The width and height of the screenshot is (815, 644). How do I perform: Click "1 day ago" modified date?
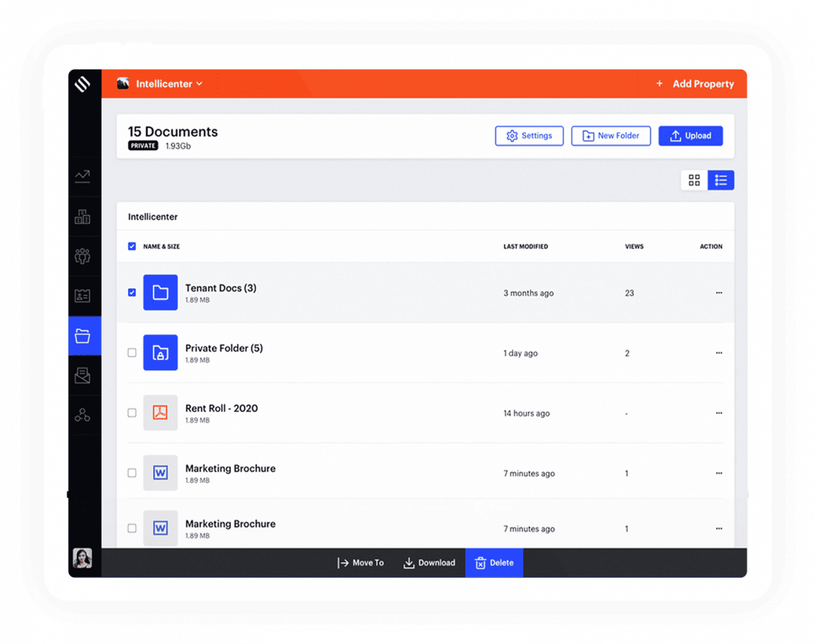coord(520,354)
